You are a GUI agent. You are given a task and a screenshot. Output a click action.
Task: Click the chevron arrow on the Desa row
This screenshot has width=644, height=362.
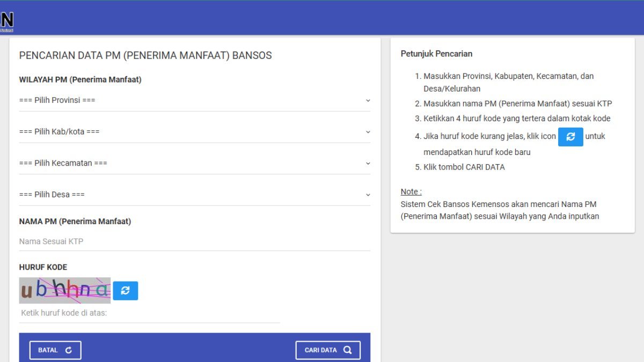tap(368, 195)
